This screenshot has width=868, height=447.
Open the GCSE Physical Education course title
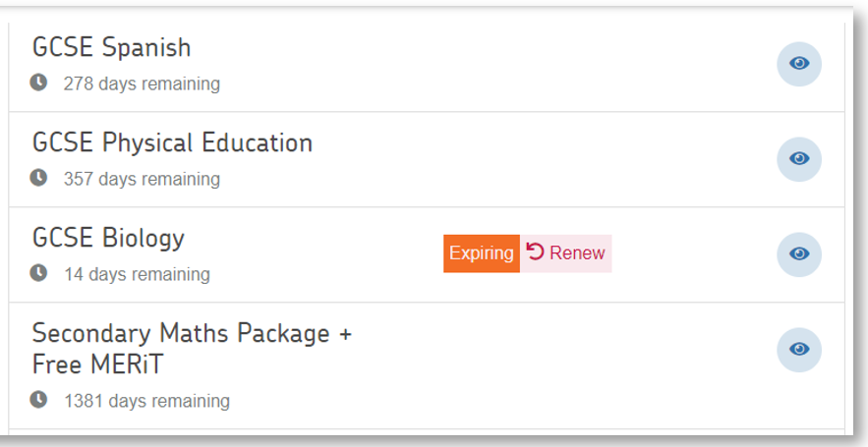(172, 142)
